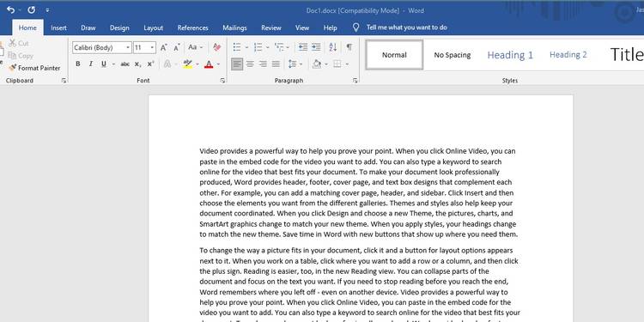Click the Undo arrow in title bar
Screen dimensions: 644x322
[x=10, y=9]
